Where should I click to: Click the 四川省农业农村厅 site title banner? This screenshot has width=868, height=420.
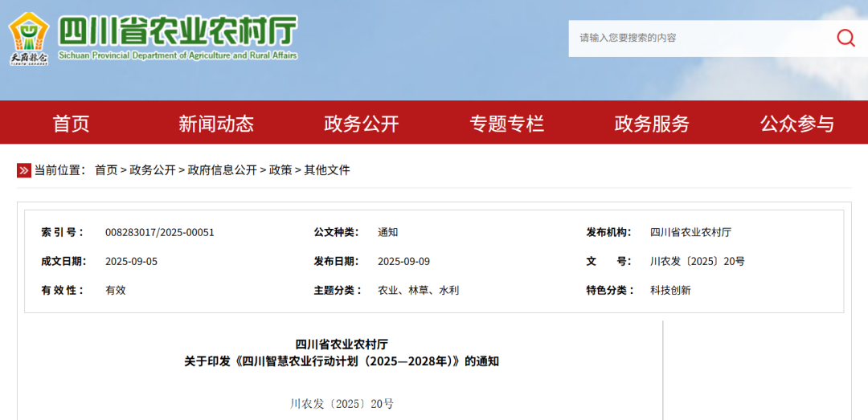(178, 31)
